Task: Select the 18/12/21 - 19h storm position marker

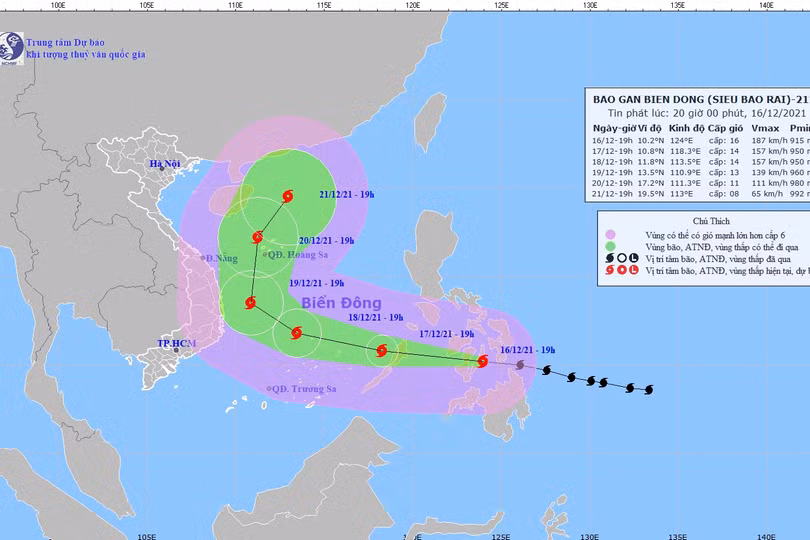Action: pos(296,334)
